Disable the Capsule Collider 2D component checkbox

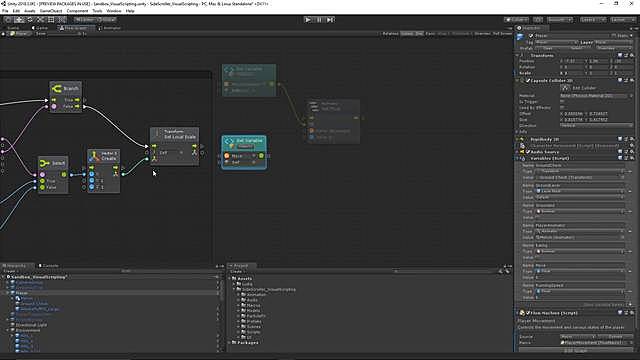(527, 80)
